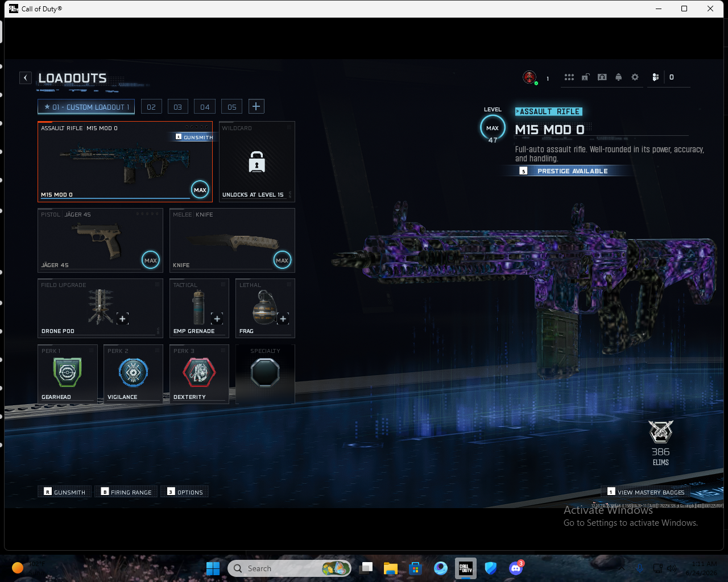The width and height of the screenshot is (728, 582).
Task: Click MAX level badge on M15 MOD 0 card
Action: point(200,190)
